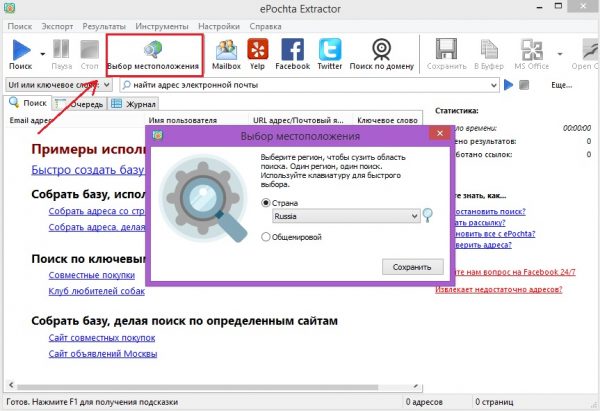The width and height of the screenshot is (600, 411).
Task: Open the Поиск menu
Action: pos(20,26)
